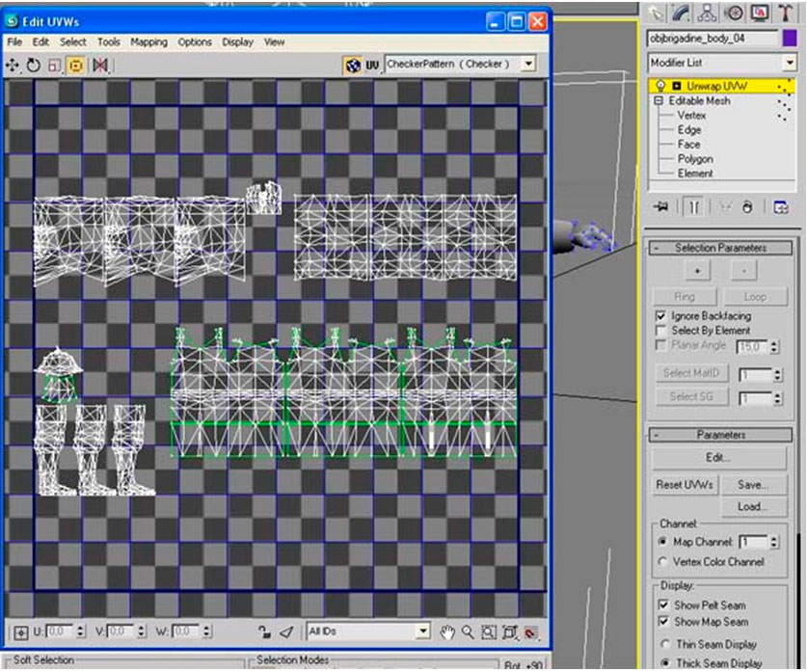Enable Select By Element checkbox

tap(660, 331)
